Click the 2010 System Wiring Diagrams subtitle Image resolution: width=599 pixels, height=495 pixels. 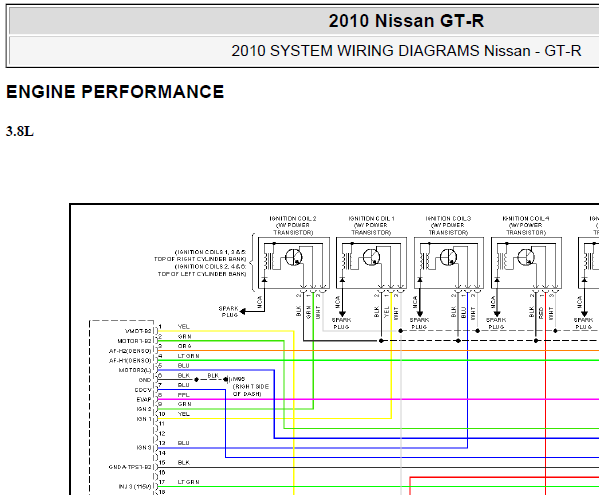tap(406, 51)
